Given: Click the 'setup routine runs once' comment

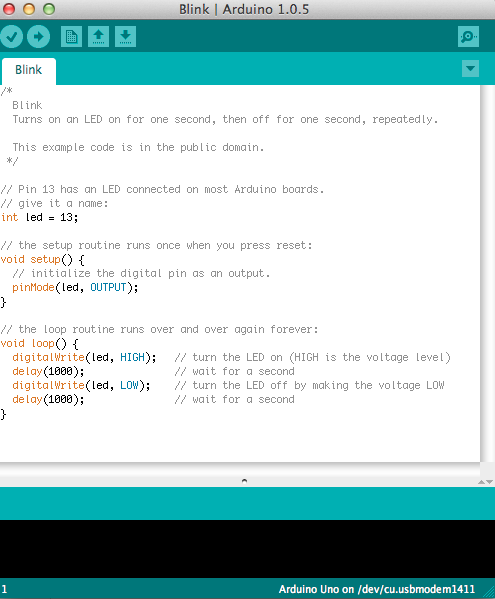Looking at the screenshot, I should click(156, 245).
